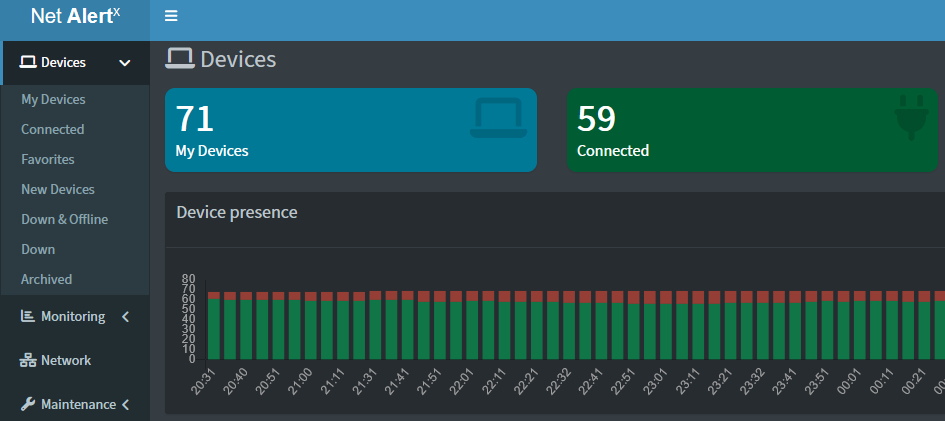
Task: Click the laptop icon in My Devices card
Action: click(x=496, y=118)
